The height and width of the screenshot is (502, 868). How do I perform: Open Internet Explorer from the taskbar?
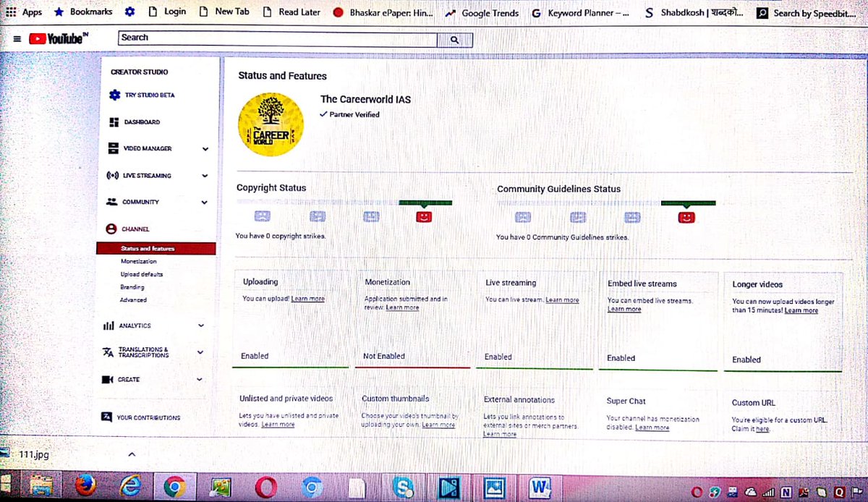click(130, 487)
